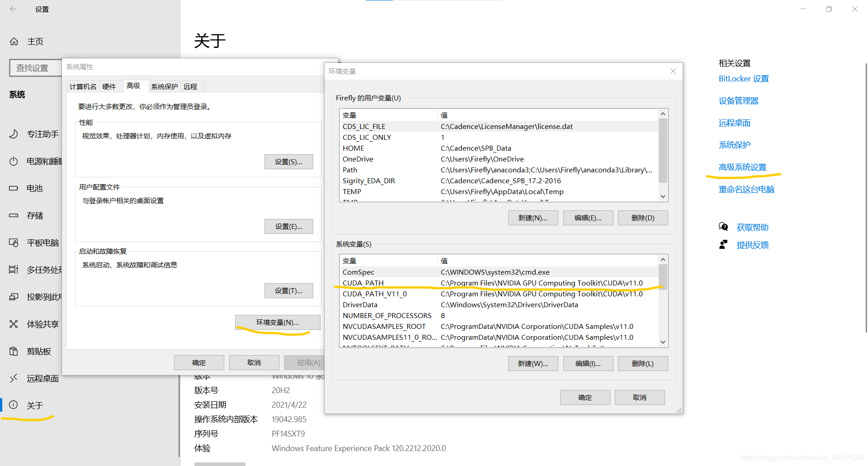The height and width of the screenshot is (466, 868).
Task: Open Power and sleep (电源和睡眠) icon
Action: [14, 161]
